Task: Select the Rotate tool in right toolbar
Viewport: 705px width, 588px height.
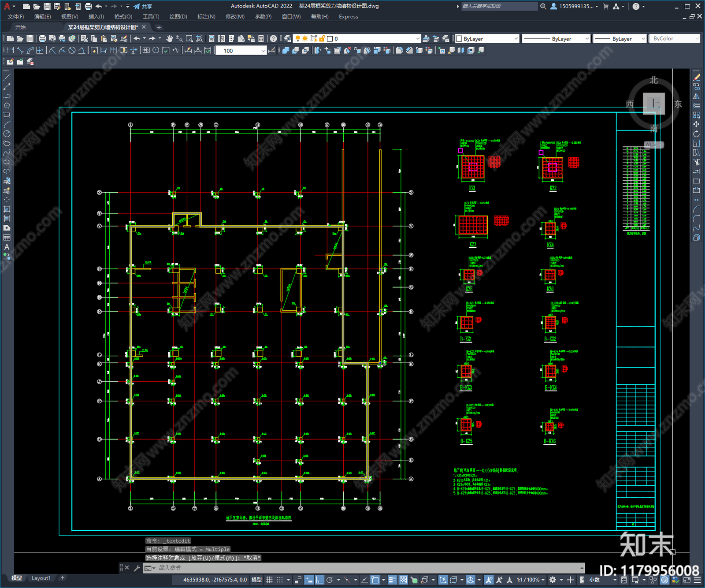Action: pos(696,134)
